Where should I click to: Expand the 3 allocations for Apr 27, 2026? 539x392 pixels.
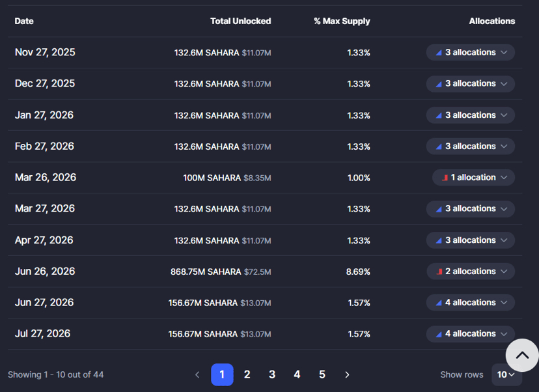pos(471,240)
